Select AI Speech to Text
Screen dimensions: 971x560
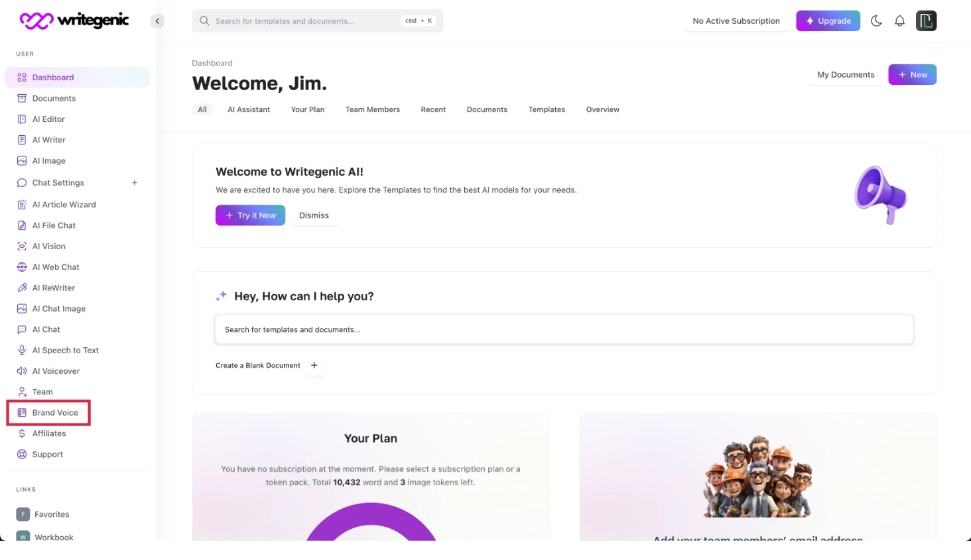pos(65,351)
